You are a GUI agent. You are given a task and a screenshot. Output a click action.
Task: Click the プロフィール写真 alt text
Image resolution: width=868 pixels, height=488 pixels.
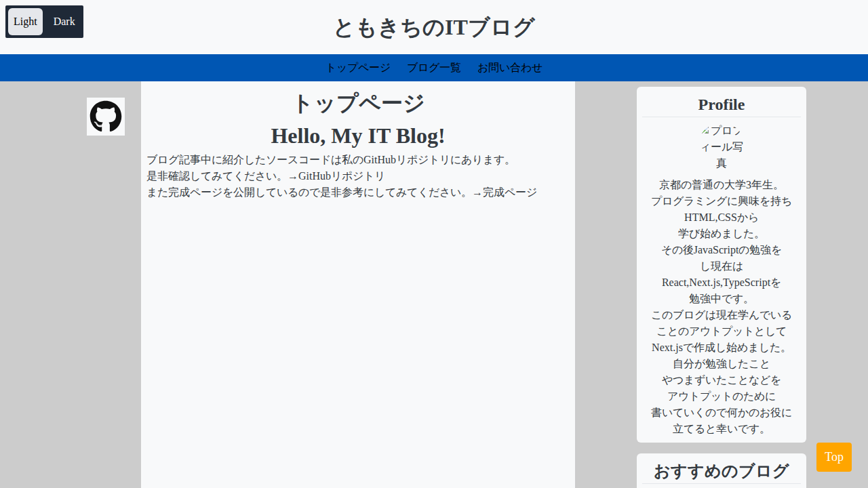(x=721, y=146)
